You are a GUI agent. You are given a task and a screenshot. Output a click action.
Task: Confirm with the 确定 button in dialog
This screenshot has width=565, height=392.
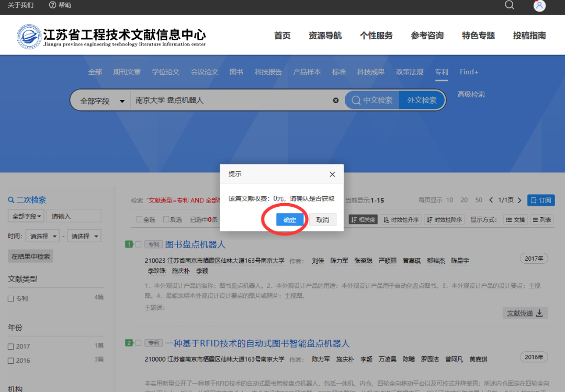[x=290, y=220]
